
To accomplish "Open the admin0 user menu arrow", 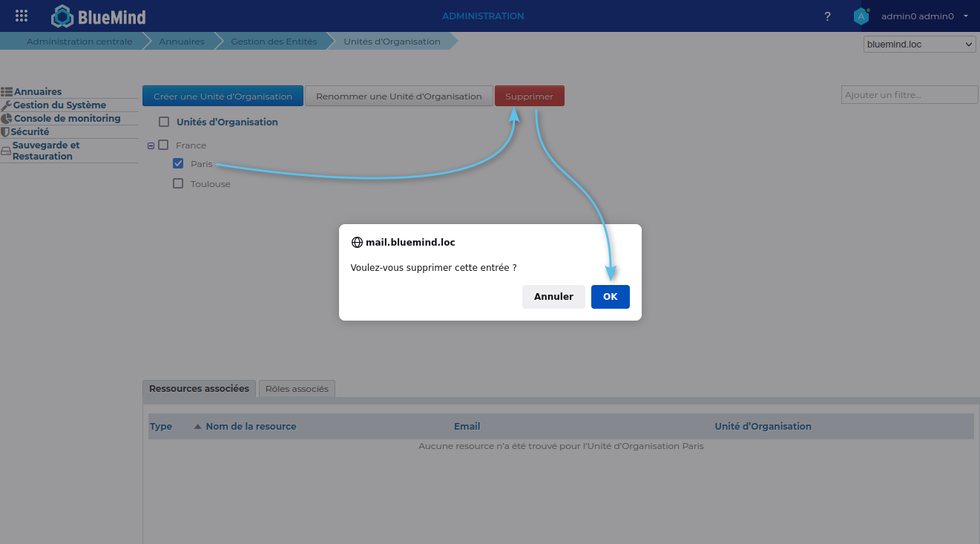I will 966,16.
